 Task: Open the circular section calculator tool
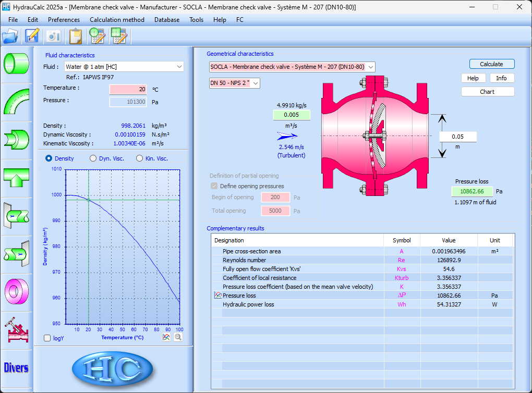(98, 36)
